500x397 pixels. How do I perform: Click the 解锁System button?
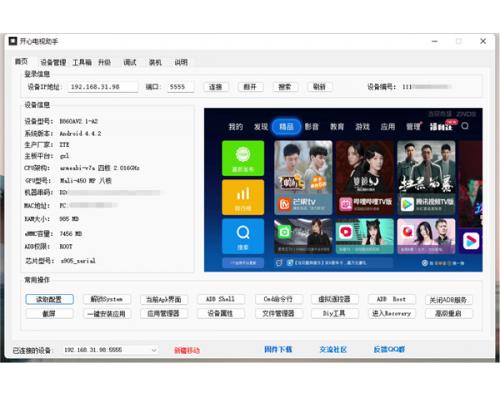click(x=107, y=299)
